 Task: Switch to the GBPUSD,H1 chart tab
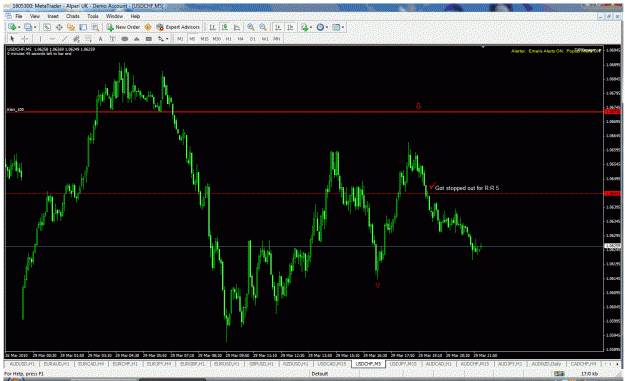click(x=261, y=364)
